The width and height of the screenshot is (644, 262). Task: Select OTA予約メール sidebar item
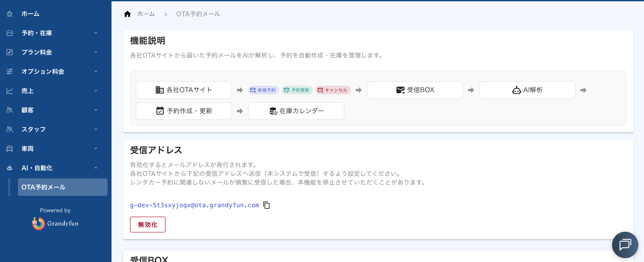tap(63, 187)
